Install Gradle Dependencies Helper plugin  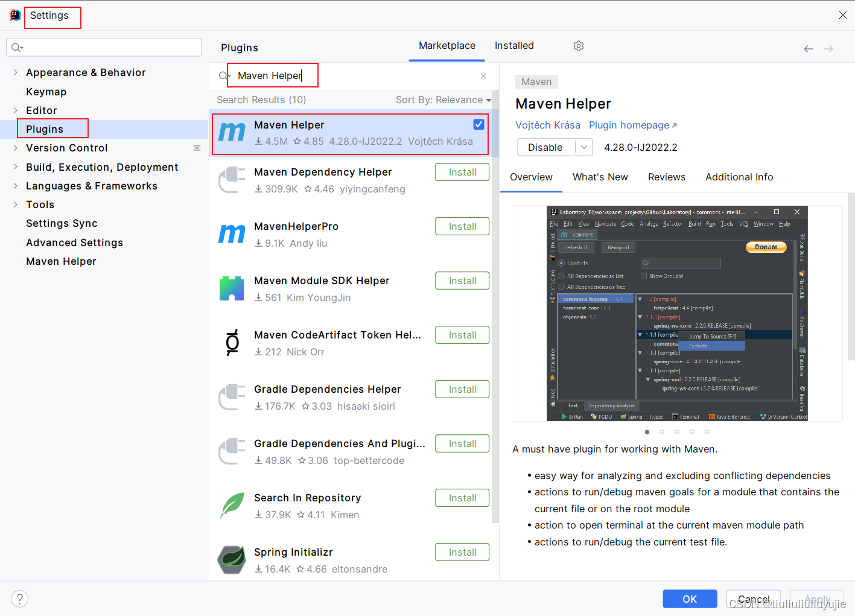click(462, 389)
